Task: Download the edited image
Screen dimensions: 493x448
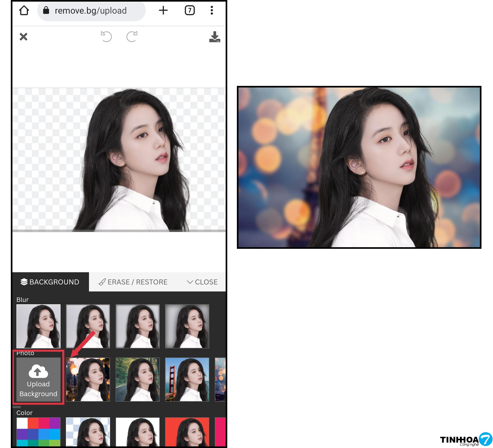Action: [214, 37]
